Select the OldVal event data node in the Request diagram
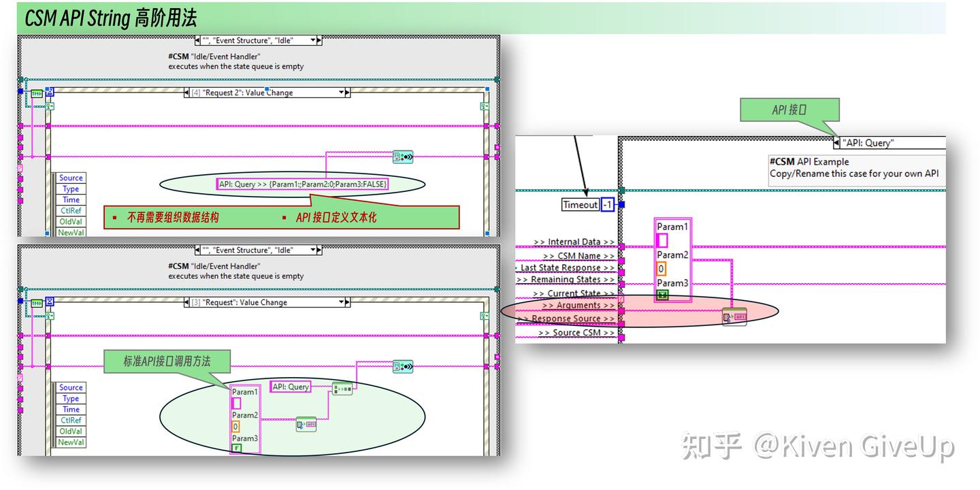This screenshot has width=980, height=490. pyautogui.click(x=71, y=431)
